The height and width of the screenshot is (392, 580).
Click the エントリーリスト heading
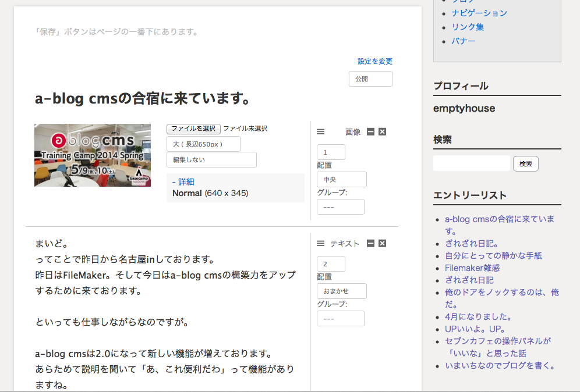click(470, 195)
